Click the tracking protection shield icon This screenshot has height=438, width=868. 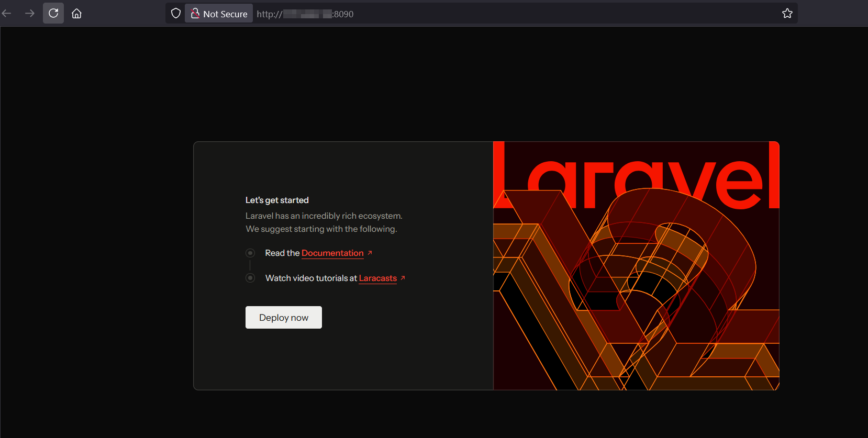[x=176, y=14]
